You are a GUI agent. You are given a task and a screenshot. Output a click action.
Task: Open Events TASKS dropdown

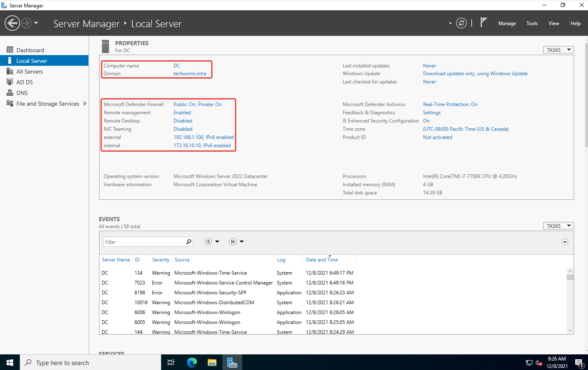(558, 226)
